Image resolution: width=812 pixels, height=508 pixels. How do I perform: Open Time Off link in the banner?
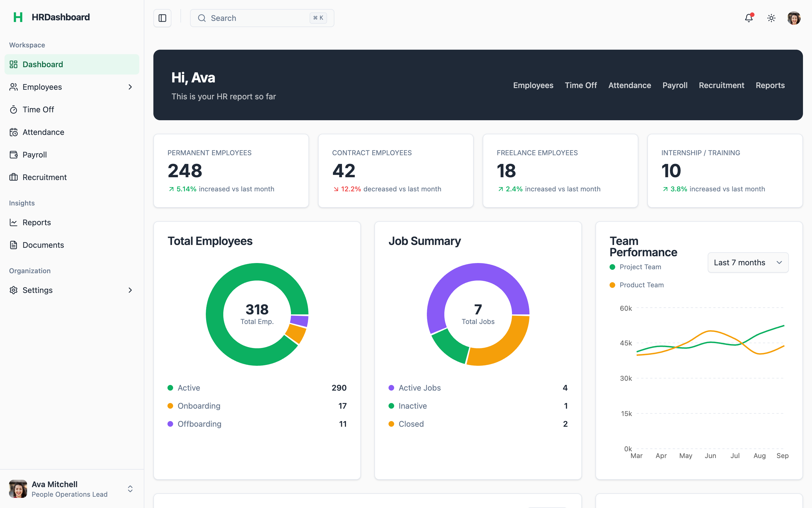click(581, 85)
